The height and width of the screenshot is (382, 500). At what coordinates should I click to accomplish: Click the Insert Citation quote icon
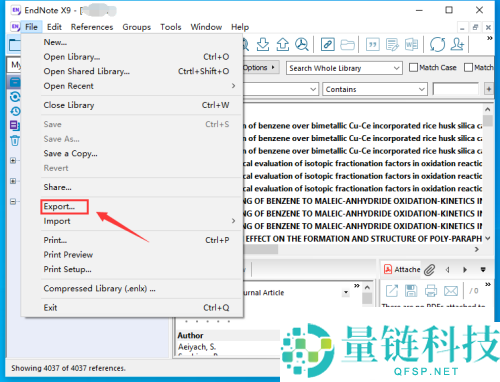373,44
